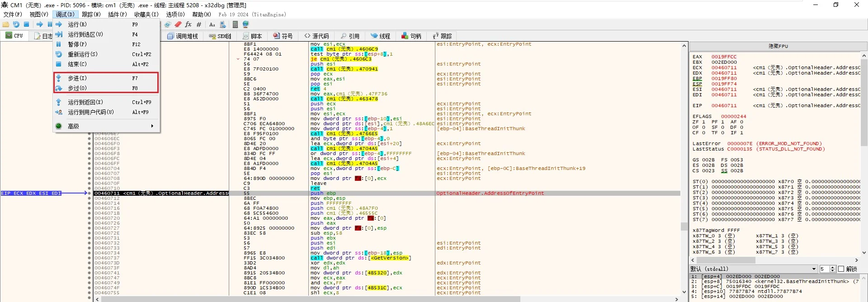Image resolution: width=868 pixels, height=302 pixels.
Task: Click the red bookmark/comments toolbar icon
Action: [178, 24]
